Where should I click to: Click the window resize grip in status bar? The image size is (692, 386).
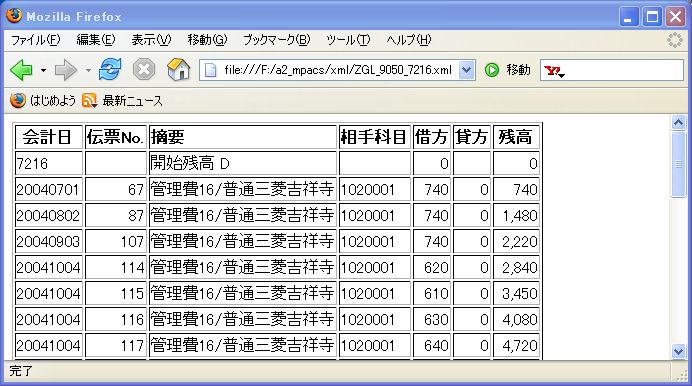click(682, 375)
